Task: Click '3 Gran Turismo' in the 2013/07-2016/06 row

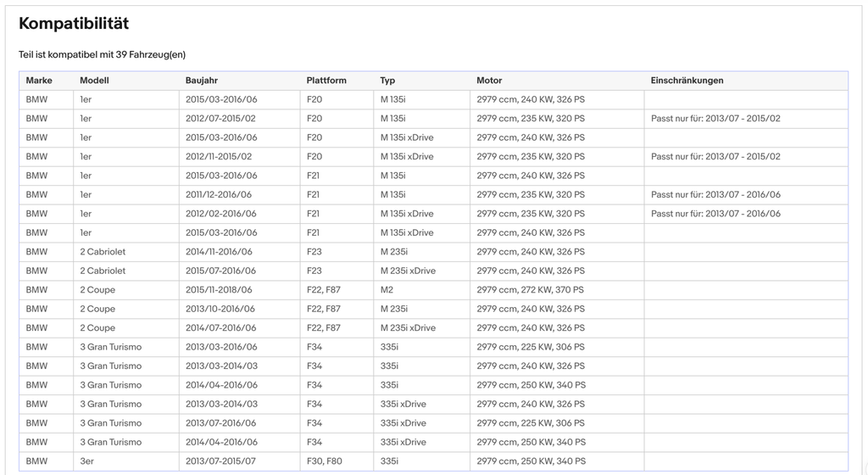Action: pyautogui.click(x=111, y=423)
